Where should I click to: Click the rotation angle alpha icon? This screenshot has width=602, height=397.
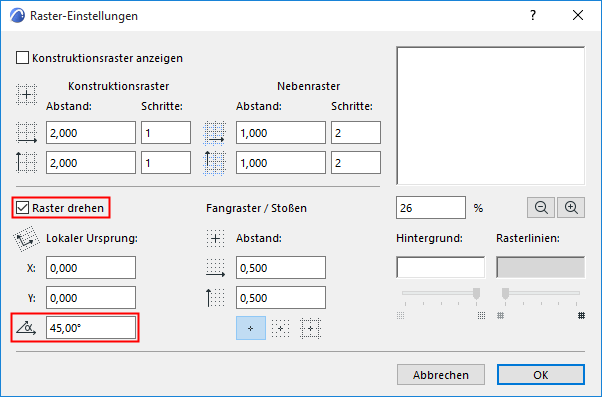coord(26,328)
